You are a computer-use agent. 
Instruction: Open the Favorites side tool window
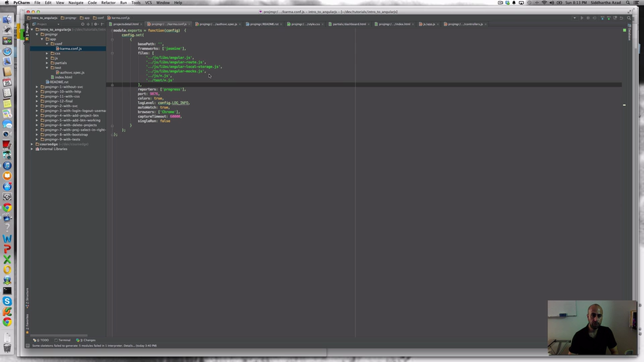[27, 324]
